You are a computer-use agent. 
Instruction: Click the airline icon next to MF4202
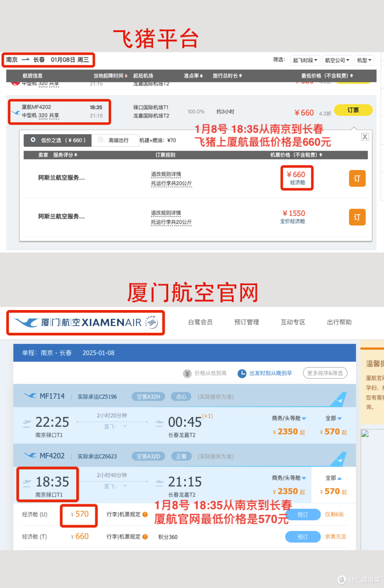click(x=30, y=456)
